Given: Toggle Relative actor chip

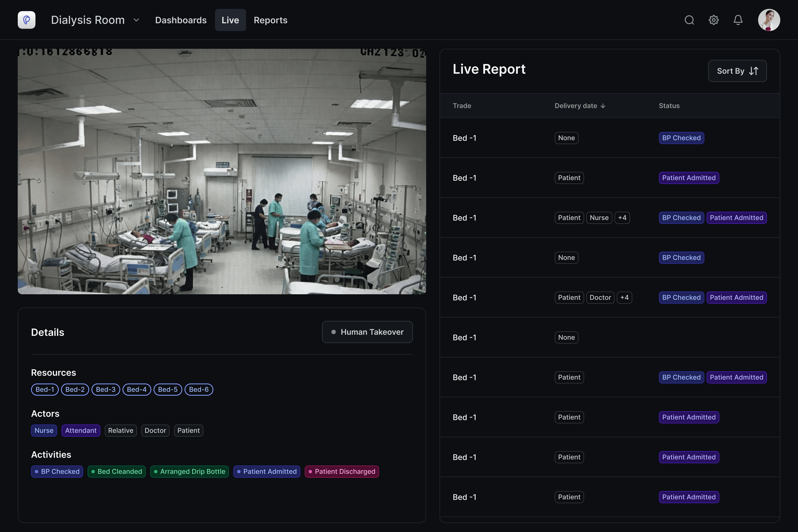Looking at the screenshot, I should click(x=121, y=431).
